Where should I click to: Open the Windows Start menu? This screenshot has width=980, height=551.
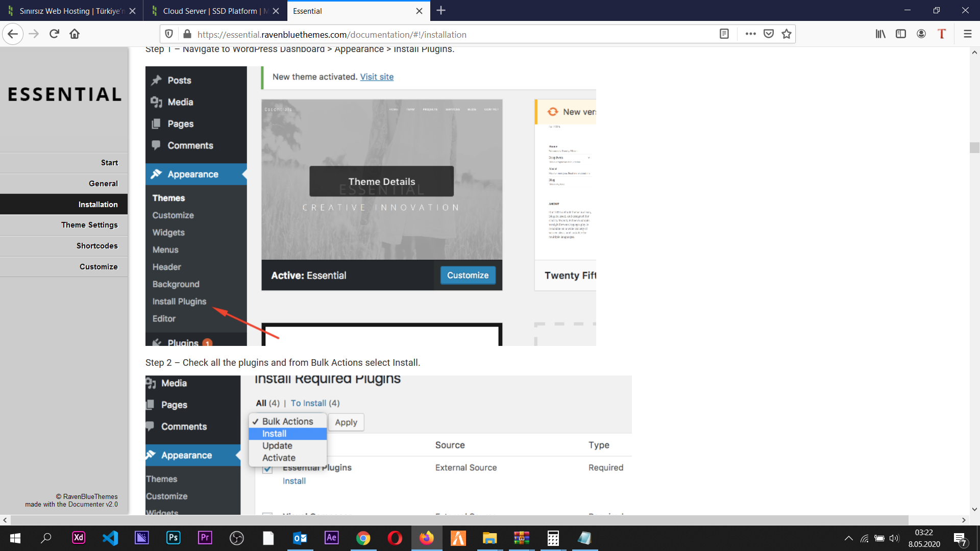[x=15, y=538]
